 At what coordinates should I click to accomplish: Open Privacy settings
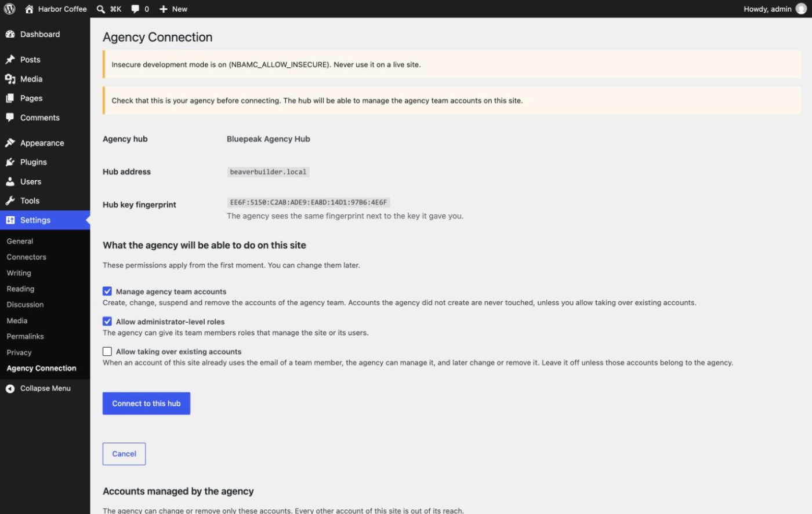pyautogui.click(x=19, y=352)
